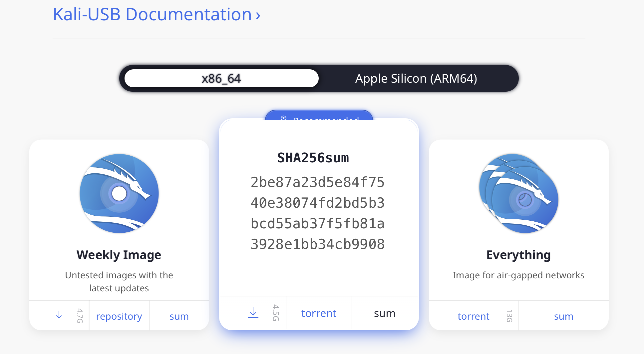Open the Everything image torrent link
This screenshot has height=354, width=644.
(473, 316)
